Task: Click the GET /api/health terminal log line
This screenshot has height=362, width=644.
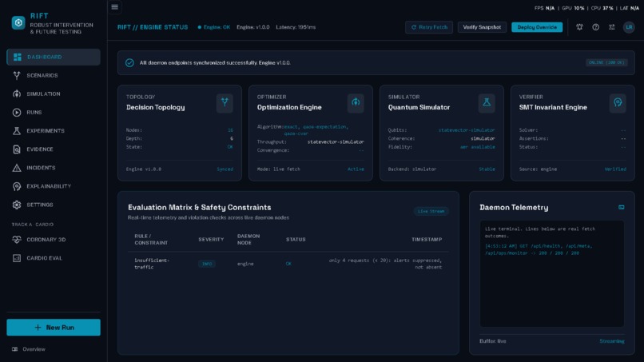Action: (x=539, y=250)
